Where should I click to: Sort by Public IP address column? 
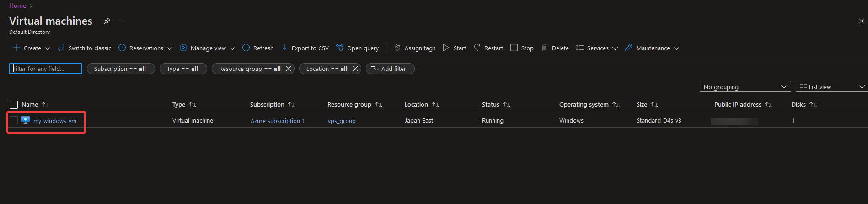(744, 105)
